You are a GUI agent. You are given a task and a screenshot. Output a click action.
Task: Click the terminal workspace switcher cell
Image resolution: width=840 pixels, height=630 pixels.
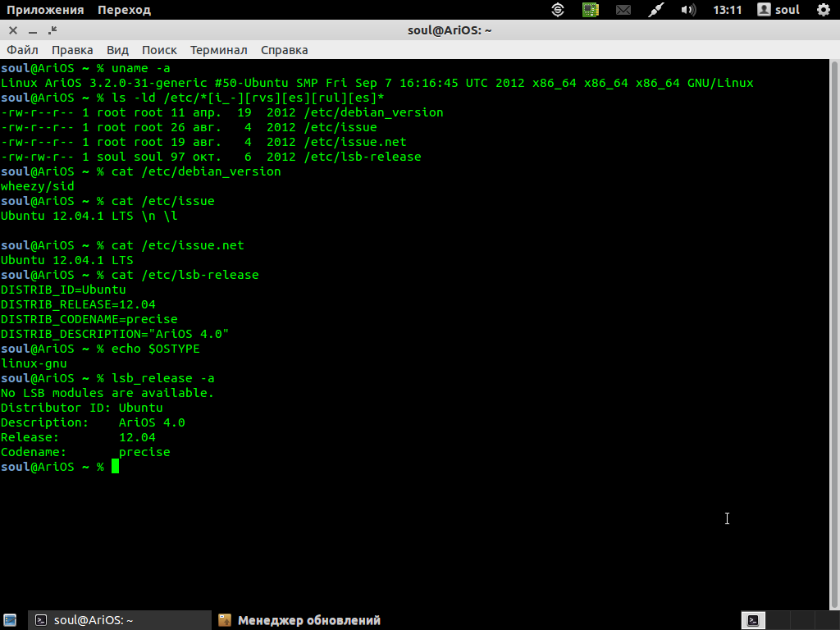(x=753, y=620)
